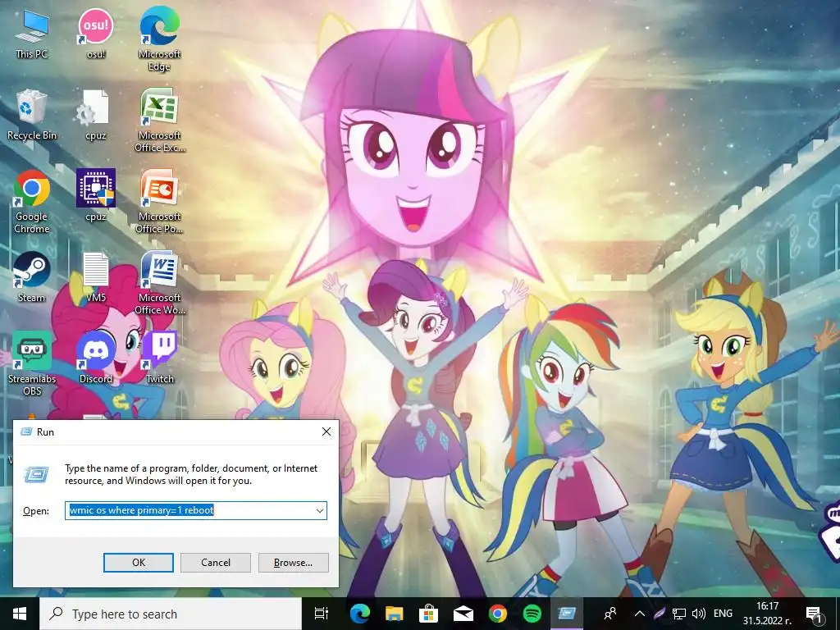Launch Chrome from the taskbar
The width and height of the screenshot is (840, 630).
coord(497,614)
